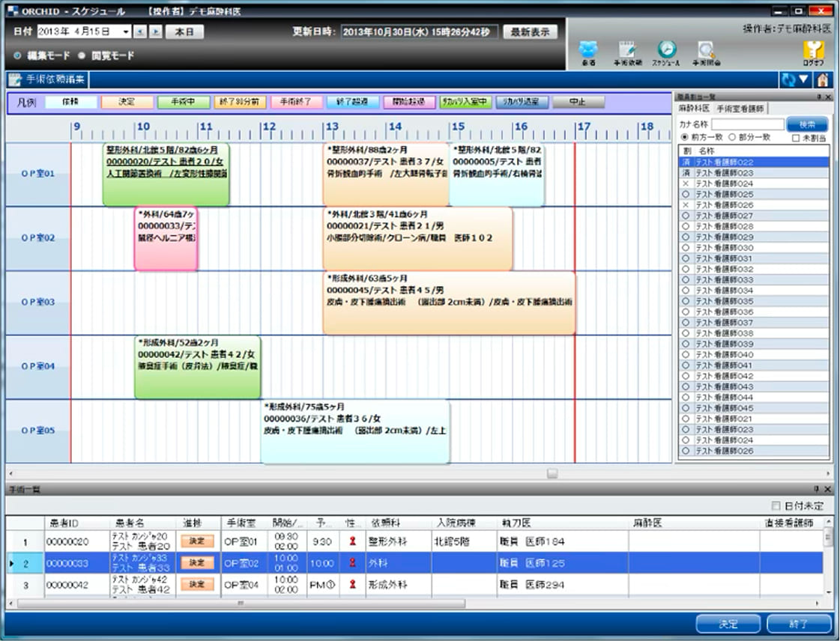Switch to the 手術室看護師 tab
The width and height of the screenshot is (840, 641).
tap(740, 109)
